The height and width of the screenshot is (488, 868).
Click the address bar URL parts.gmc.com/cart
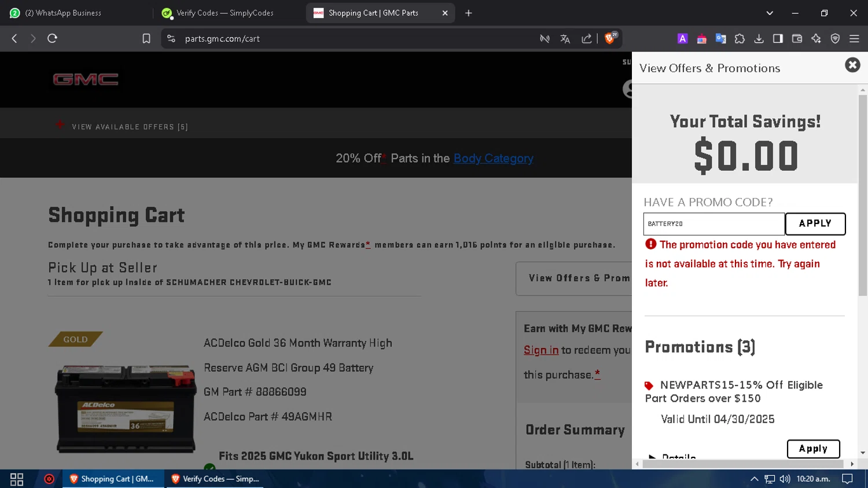(222, 39)
